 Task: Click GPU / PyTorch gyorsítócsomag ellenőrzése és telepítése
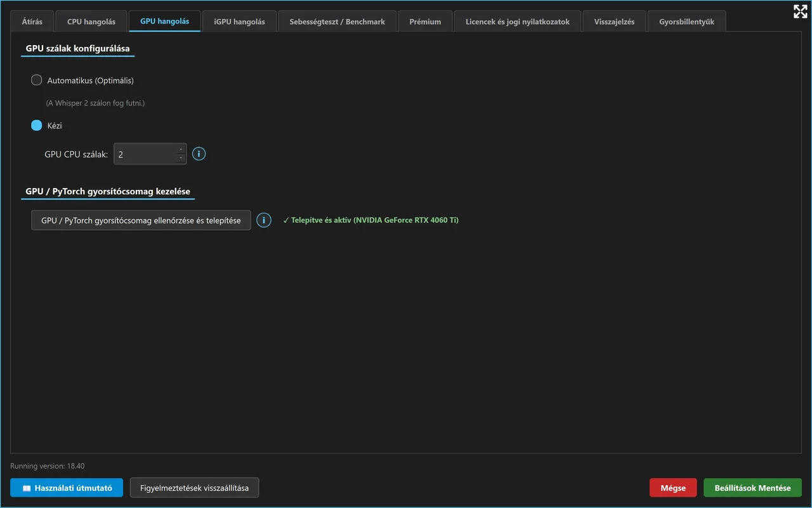141,220
